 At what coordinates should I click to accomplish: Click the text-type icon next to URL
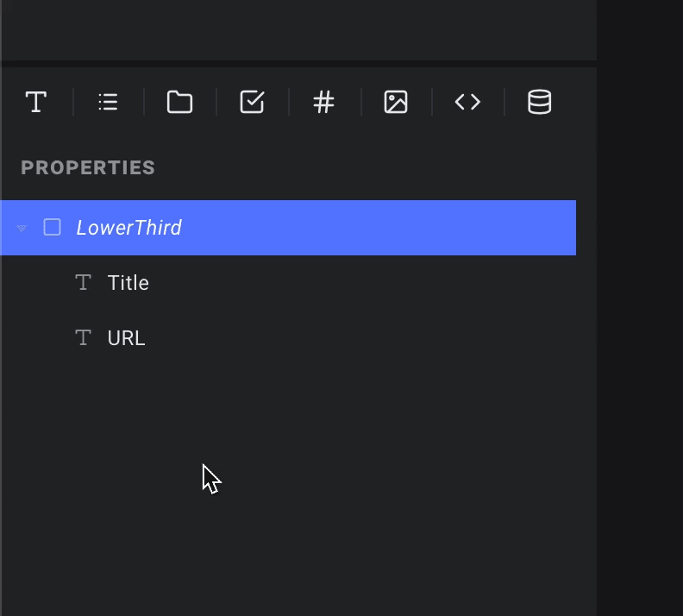click(x=83, y=337)
